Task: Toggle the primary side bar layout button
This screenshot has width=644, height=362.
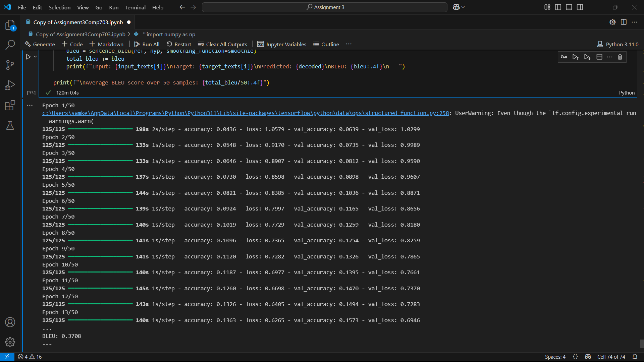Action: (558, 7)
